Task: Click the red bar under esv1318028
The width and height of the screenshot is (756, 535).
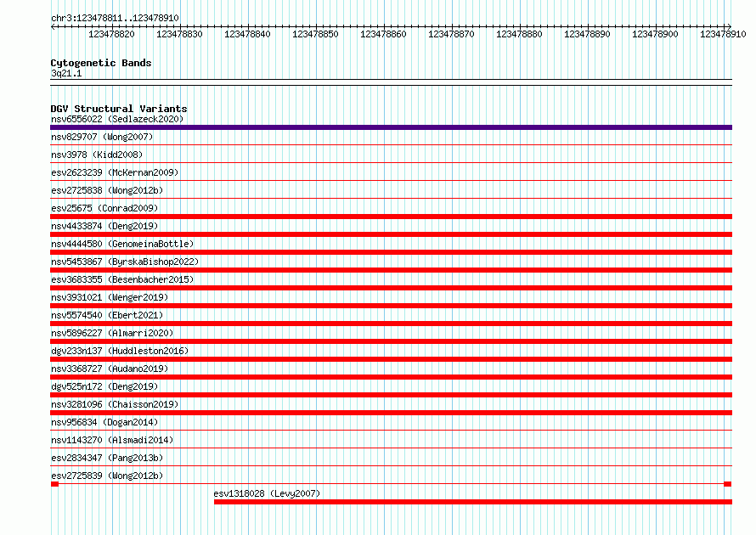Action: (473, 502)
